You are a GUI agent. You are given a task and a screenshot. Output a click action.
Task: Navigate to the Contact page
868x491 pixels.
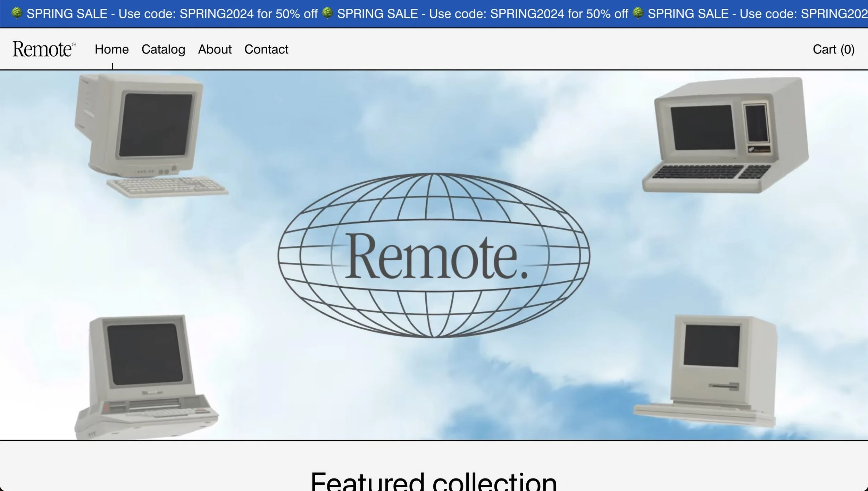point(266,49)
